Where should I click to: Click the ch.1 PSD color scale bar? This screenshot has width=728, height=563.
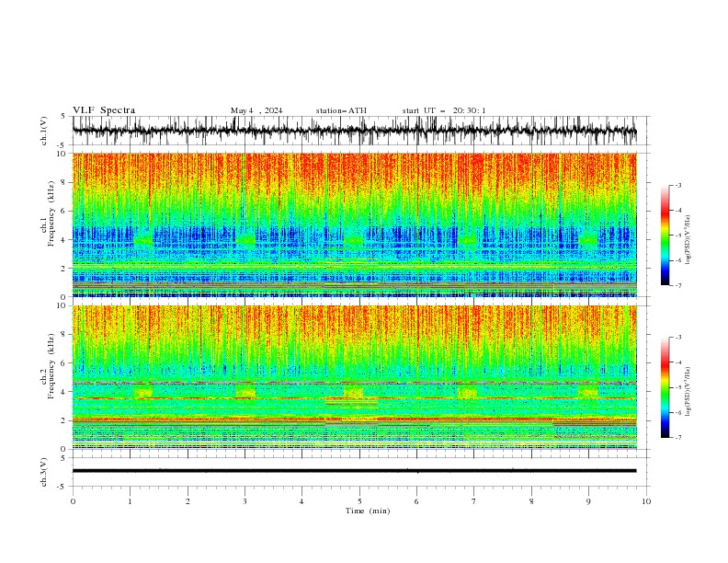[665, 236]
